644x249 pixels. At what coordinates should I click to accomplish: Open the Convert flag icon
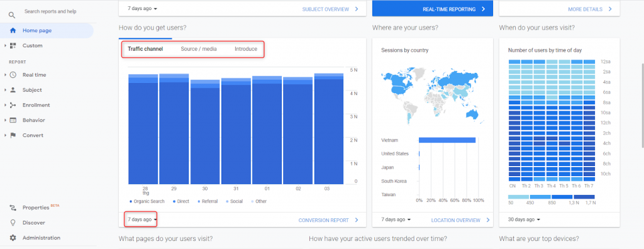13,135
